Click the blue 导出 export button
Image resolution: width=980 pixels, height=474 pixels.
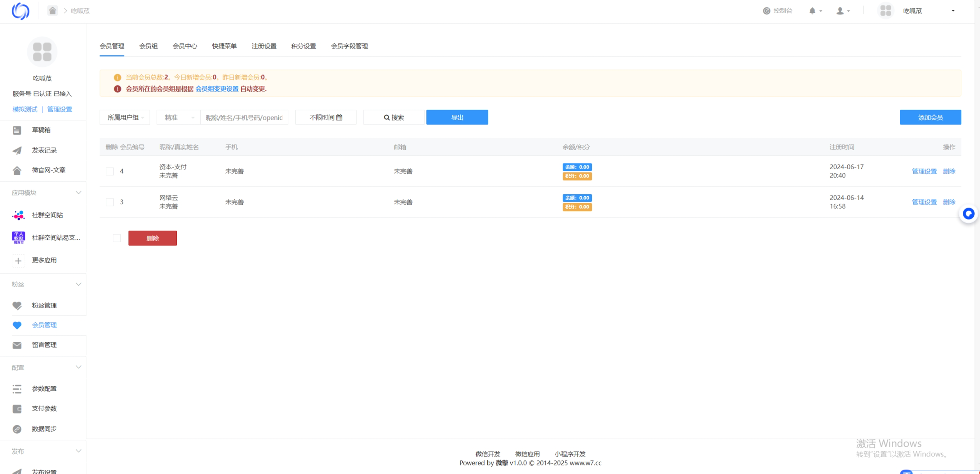click(x=457, y=117)
